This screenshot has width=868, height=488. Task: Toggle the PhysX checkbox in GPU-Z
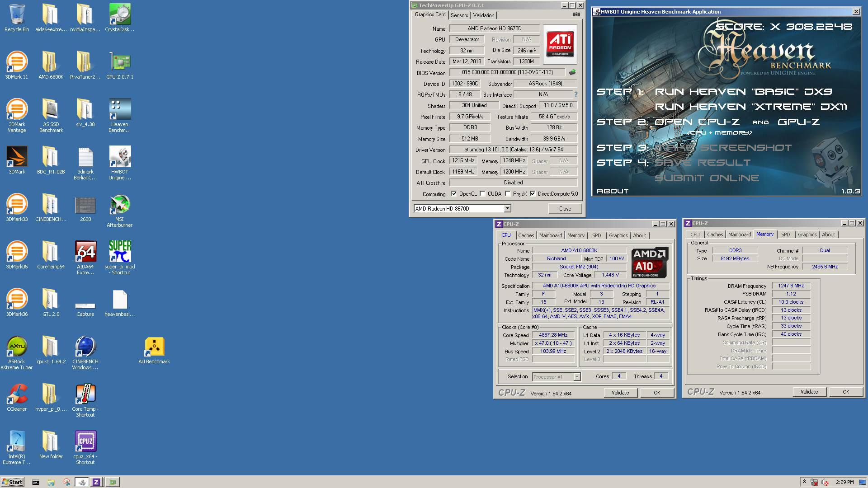(508, 194)
